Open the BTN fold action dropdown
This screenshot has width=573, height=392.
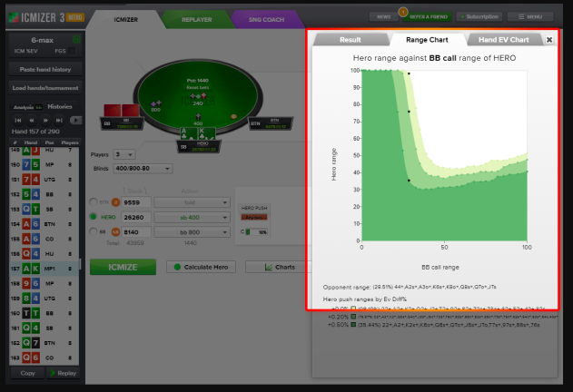tap(192, 202)
